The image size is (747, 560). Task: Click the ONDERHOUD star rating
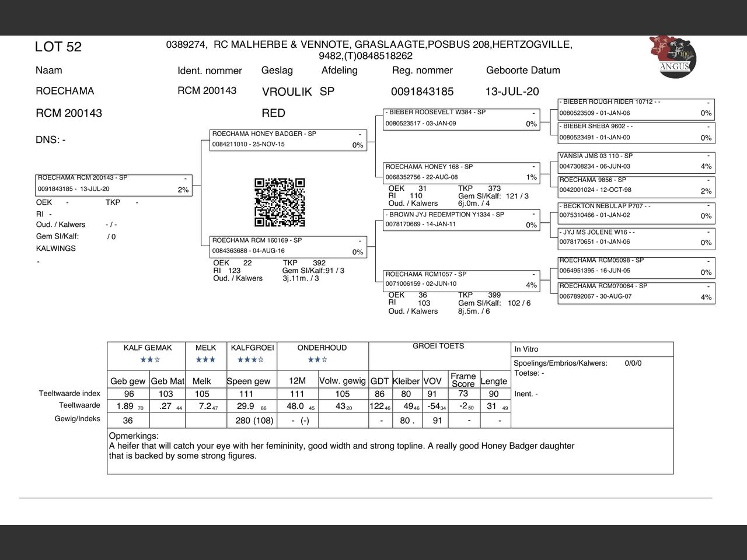pos(317,359)
